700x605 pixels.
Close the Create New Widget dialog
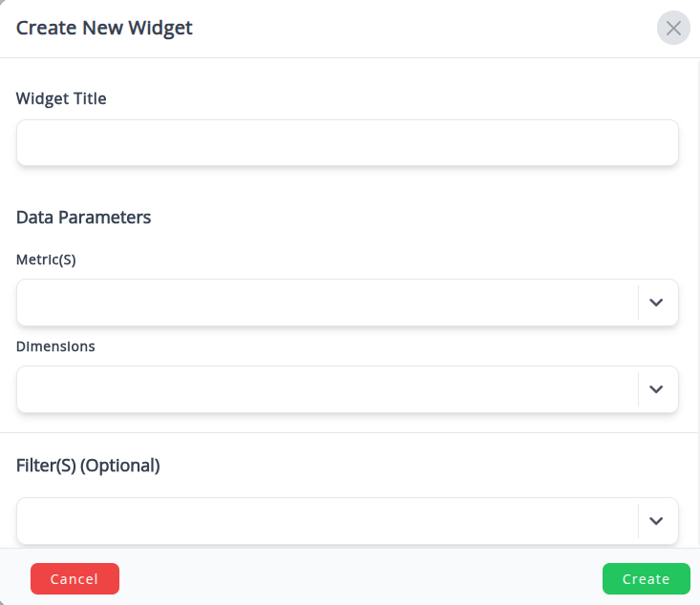[673, 29]
